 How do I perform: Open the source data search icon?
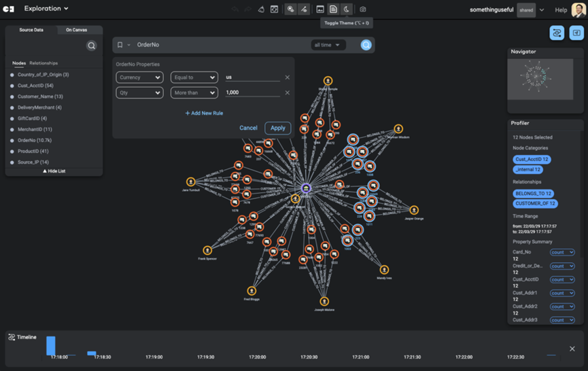tap(92, 46)
